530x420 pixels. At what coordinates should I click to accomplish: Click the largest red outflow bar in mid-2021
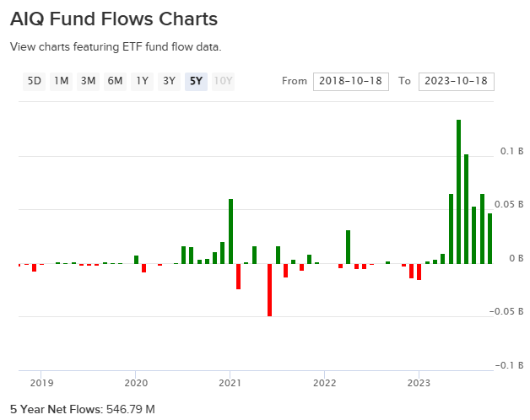point(269,290)
